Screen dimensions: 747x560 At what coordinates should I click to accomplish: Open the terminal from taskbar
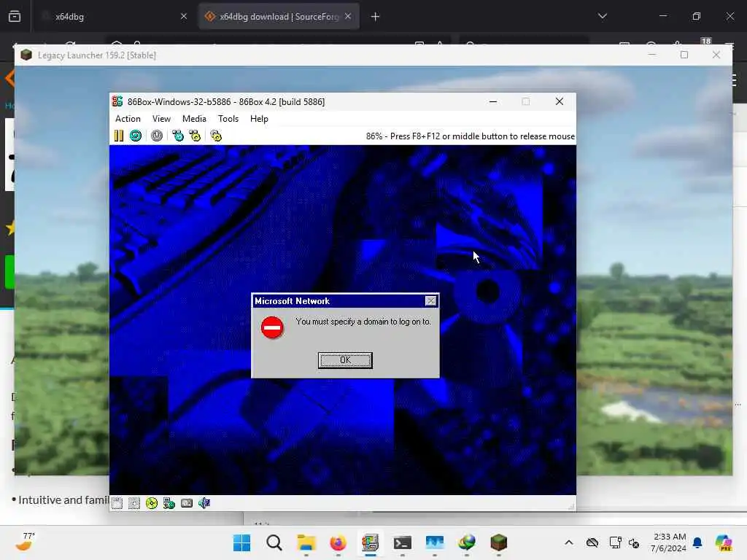tap(402, 542)
